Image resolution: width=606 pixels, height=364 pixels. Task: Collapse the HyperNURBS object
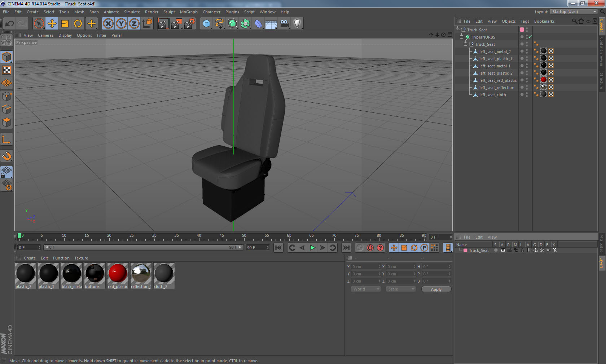click(x=461, y=37)
